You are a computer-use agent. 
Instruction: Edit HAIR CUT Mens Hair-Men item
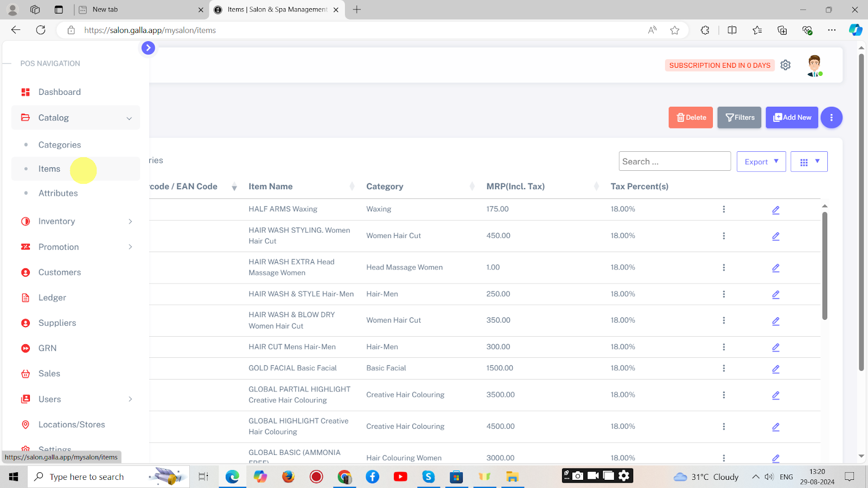click(776, 348)
